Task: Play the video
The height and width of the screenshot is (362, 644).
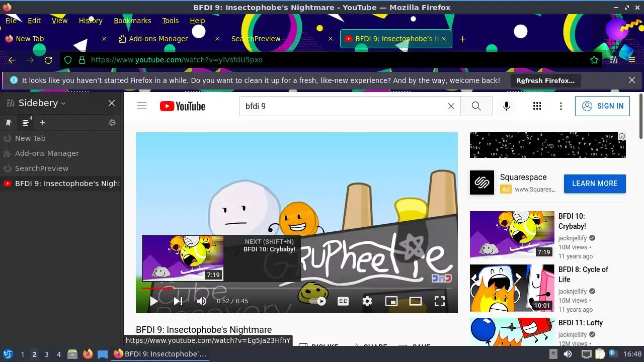Action: [x=153, y=301]
